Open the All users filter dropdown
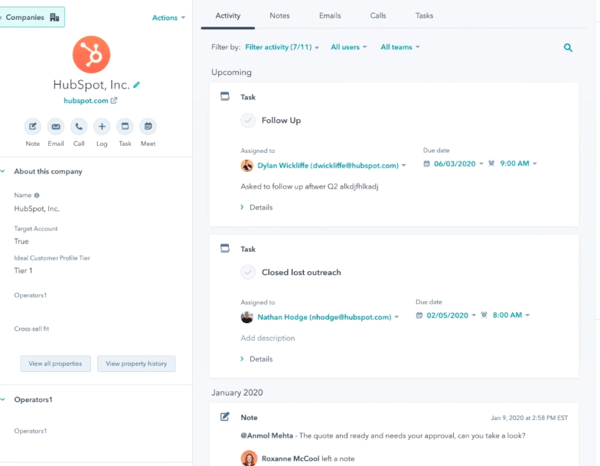 click(349, 47)
